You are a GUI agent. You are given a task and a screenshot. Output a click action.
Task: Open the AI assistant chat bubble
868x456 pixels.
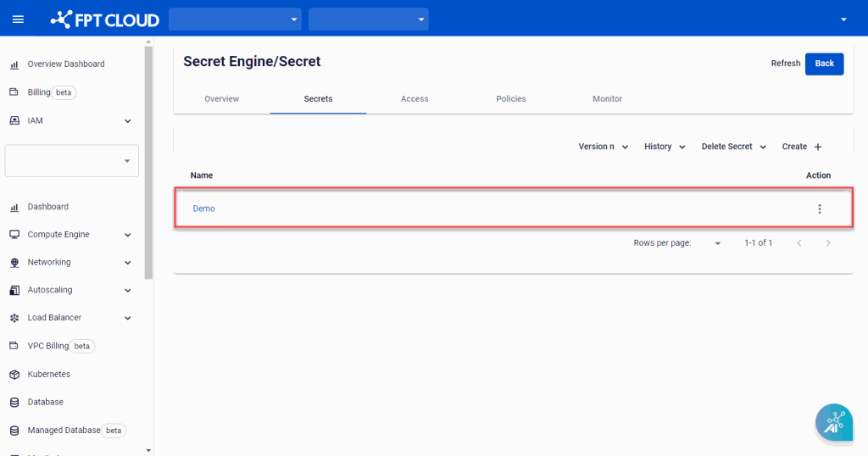(834, 422)
